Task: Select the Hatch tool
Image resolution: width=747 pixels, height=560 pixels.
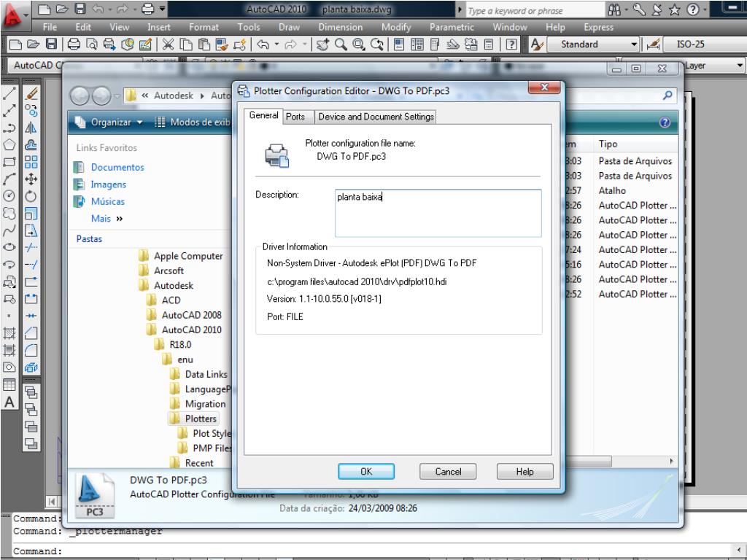Action: pyautogui.click(x=9, y=332)
